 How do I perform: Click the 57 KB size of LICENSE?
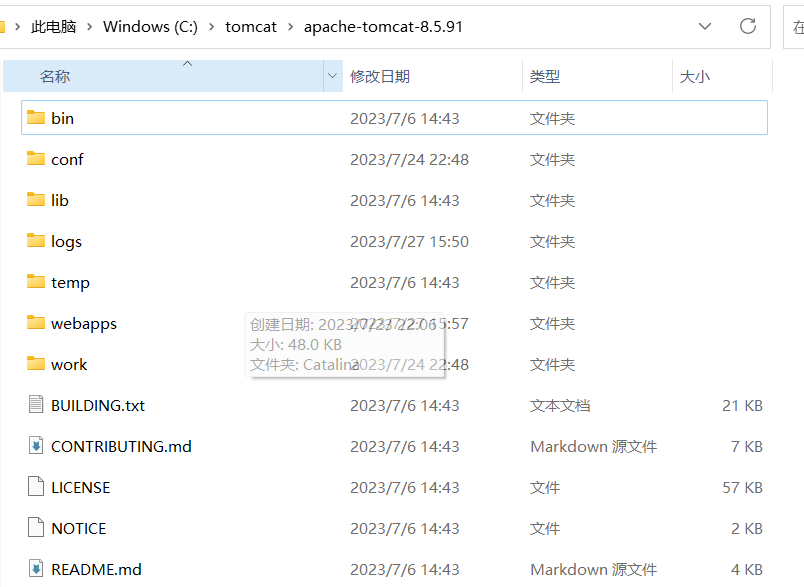pos(742,488)
